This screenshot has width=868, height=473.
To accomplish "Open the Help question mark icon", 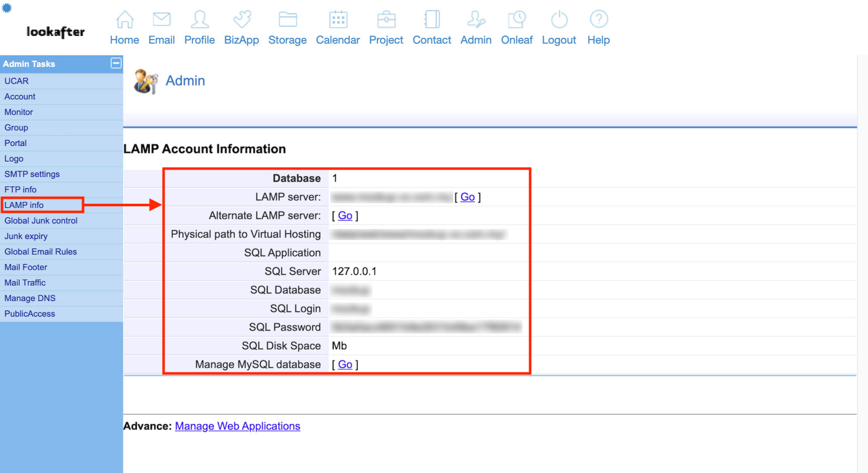I will tap(599, 20).
